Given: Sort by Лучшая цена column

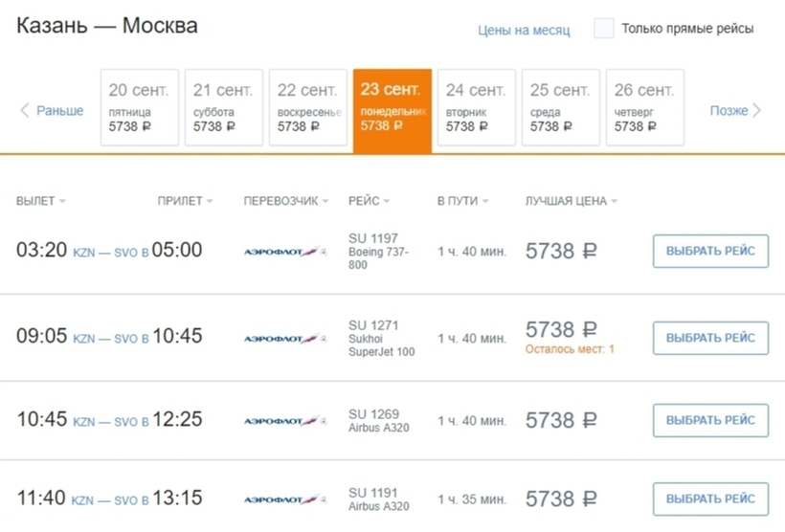Looking at the screenshot, I should pyautogui.click(x=571, y=201).
